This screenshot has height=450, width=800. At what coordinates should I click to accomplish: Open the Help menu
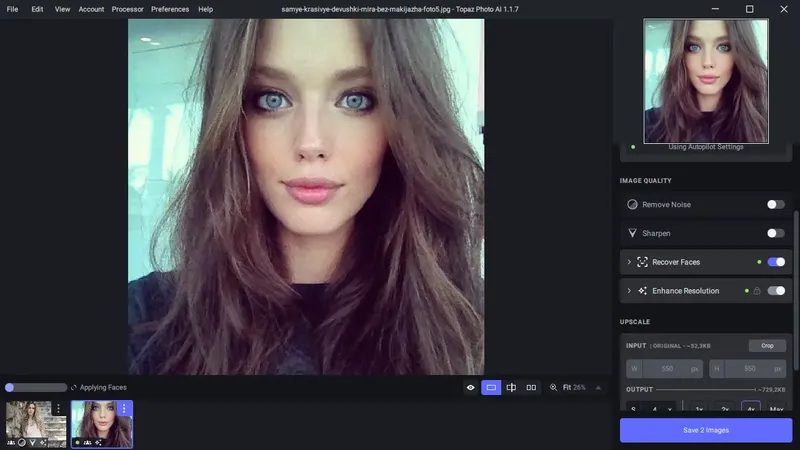[x=206, y=9]
